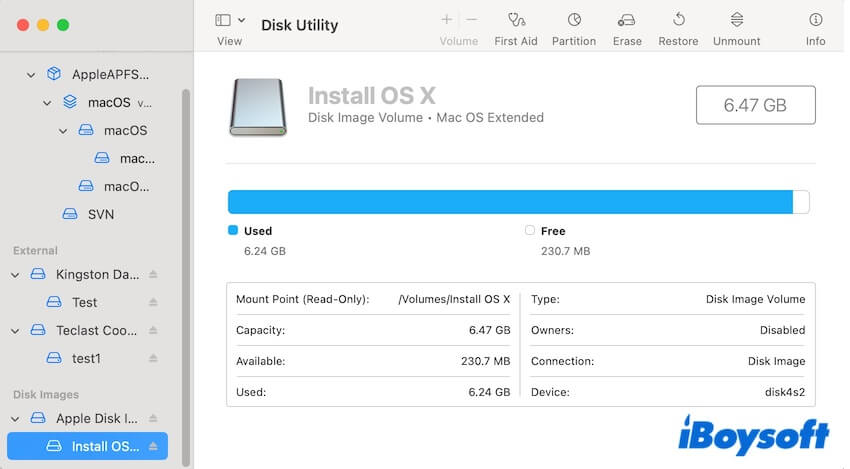This screenshot has width=850, height=469.
Task: Click the Install OS X disk image thumbnail
Action: point(257,107)
